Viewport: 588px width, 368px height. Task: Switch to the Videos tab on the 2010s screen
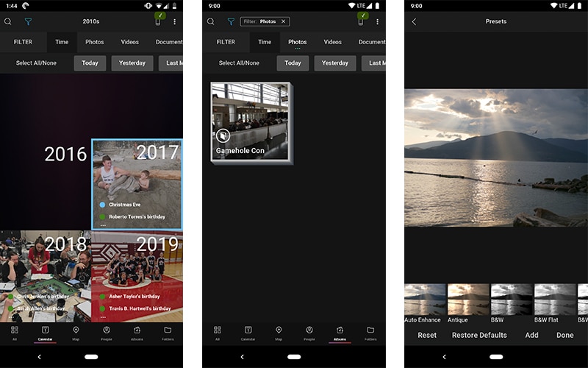pyautogui.click(x=129, y=42)
